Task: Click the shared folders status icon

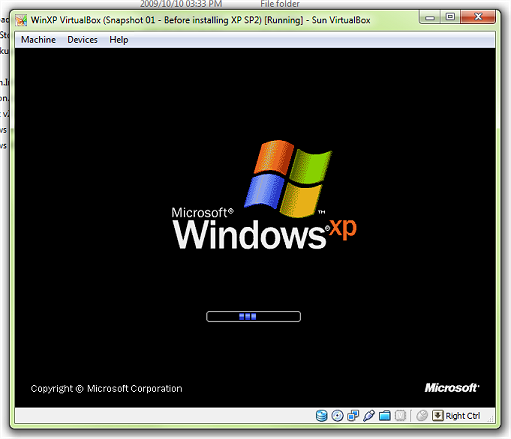Action: (x=384, y=416)
